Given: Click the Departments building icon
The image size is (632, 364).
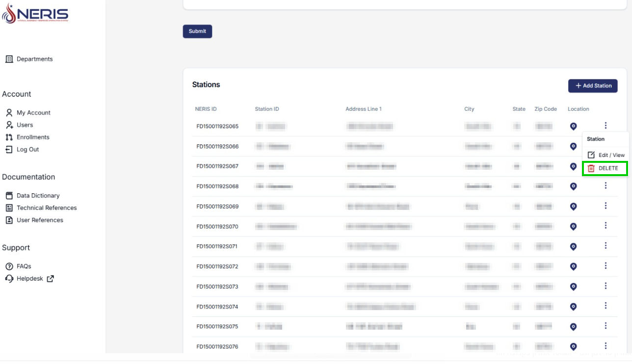Looking at the screenshot, I should click(x=9, y=59).
